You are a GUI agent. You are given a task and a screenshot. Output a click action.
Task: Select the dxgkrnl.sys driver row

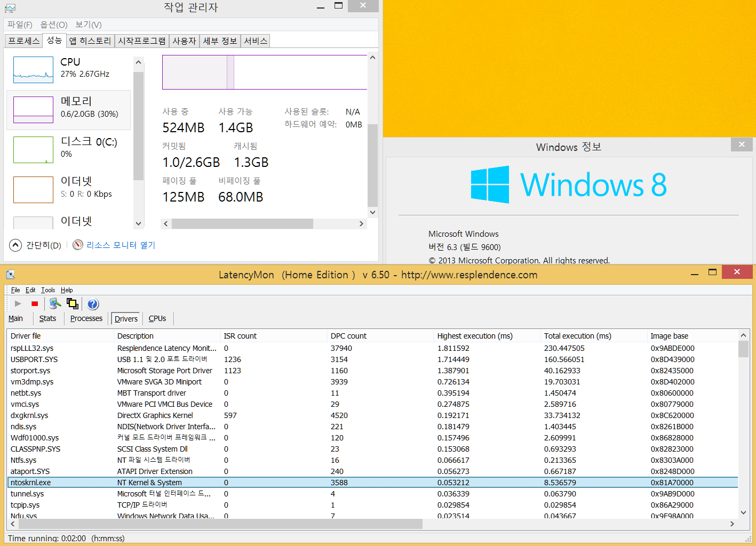(x=372, y=415)
